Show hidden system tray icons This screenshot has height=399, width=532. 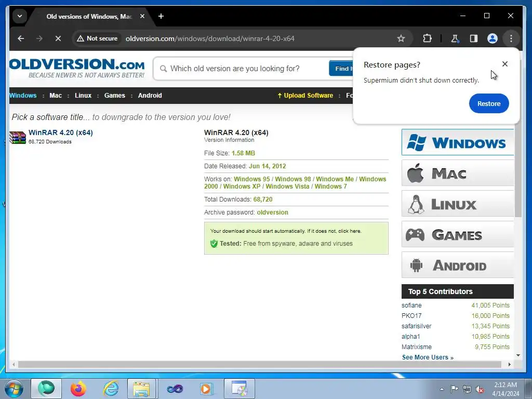coord(442,389)
